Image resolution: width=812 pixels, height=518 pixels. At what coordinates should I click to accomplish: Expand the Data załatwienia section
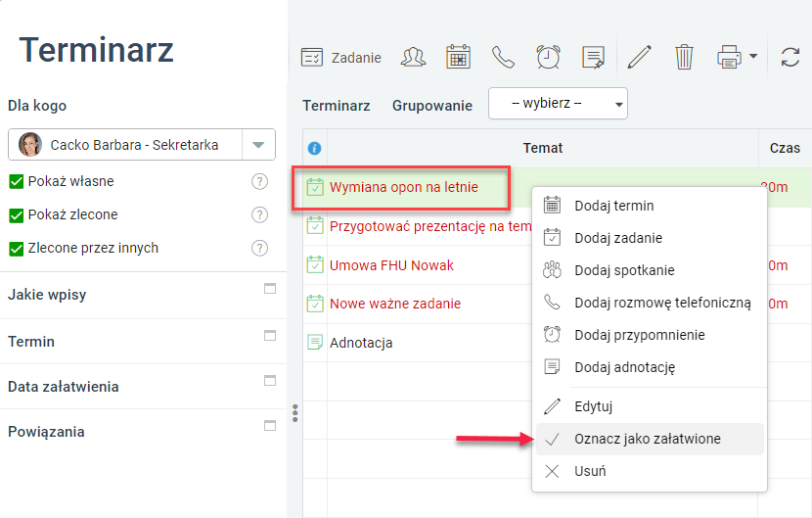coord(270,381)
